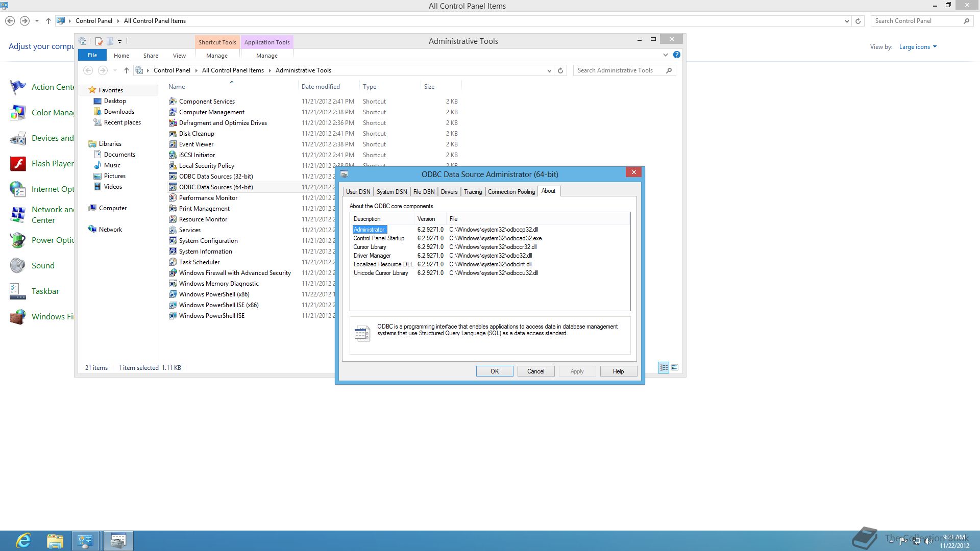Open the Share ribbon tab
Viewport: 980px width, 551px height.
(151, 56)
